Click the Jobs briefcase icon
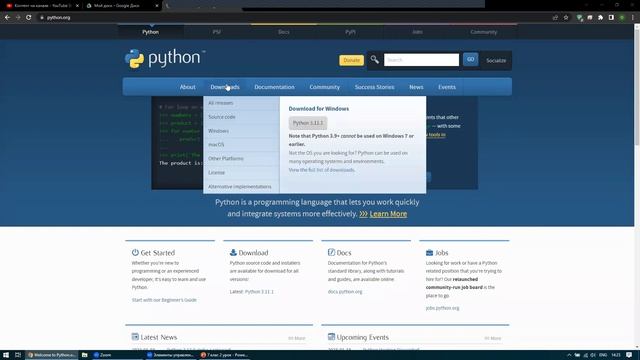Screen dimensions: 640x360 [429, 253]
